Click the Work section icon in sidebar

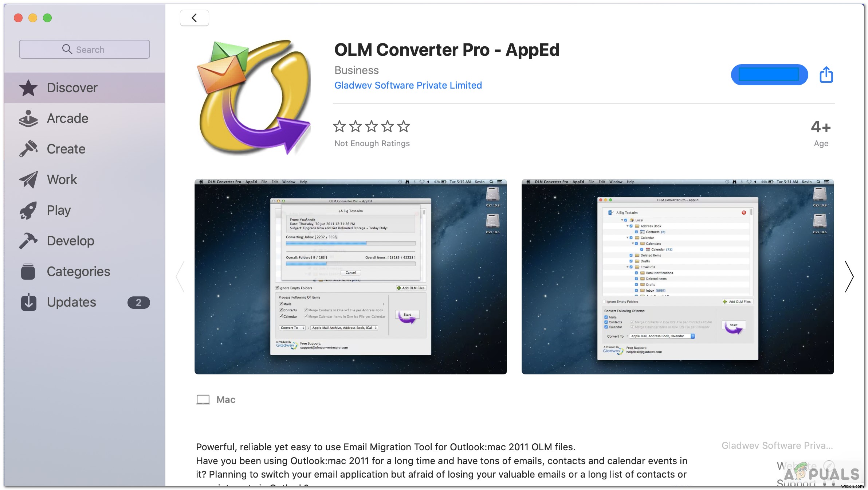coord(29,179)
